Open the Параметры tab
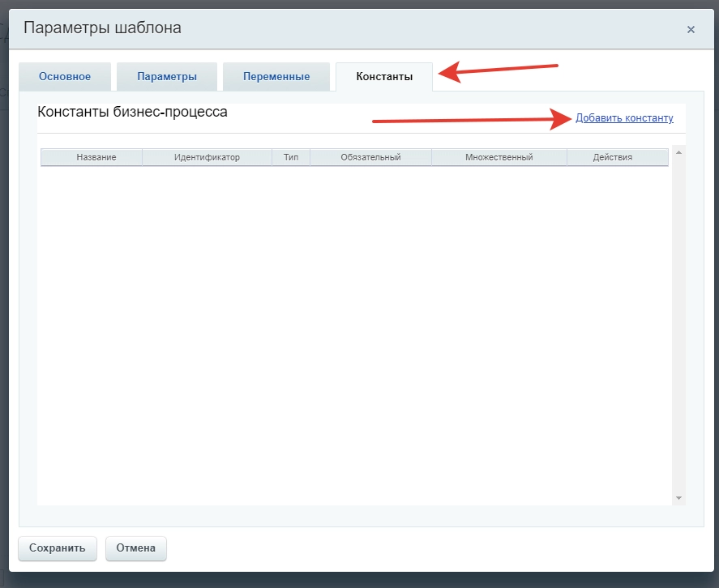 [167, 77]
